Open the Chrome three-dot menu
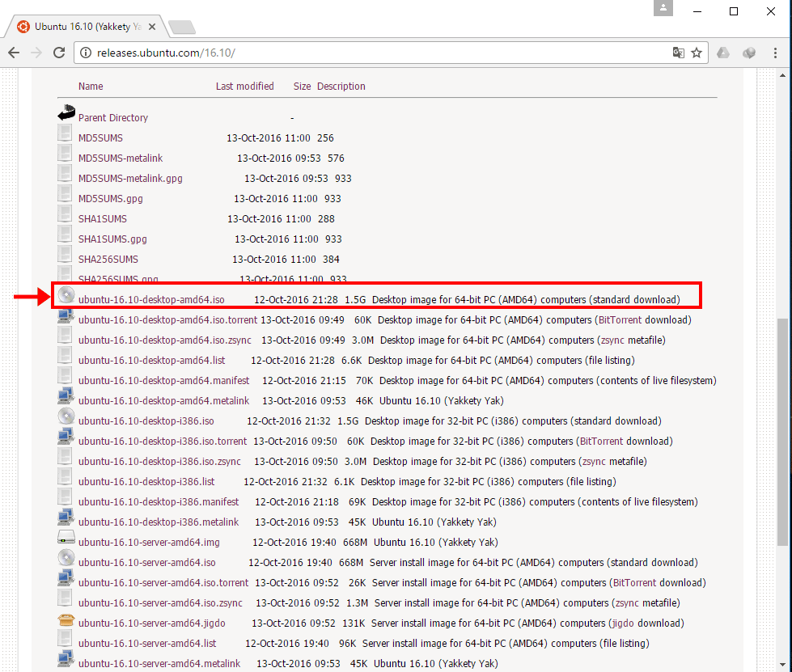 [x=775, y=53]
